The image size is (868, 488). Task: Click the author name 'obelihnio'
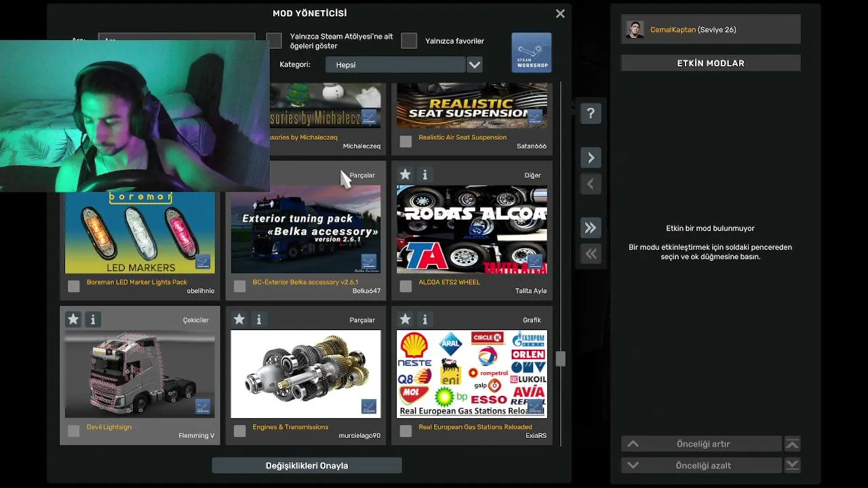pyautogui.click(x=201, y=291)
